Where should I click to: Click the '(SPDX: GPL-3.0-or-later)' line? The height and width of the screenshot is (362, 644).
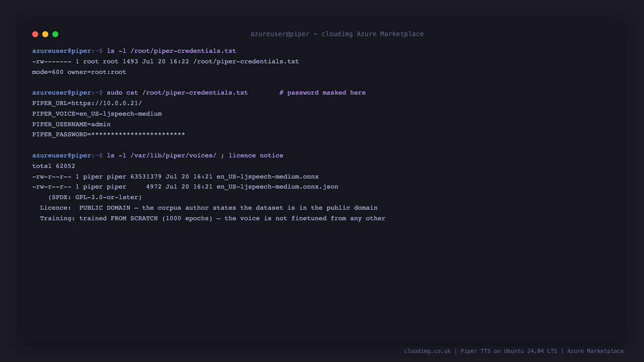(x=95, y=197)
